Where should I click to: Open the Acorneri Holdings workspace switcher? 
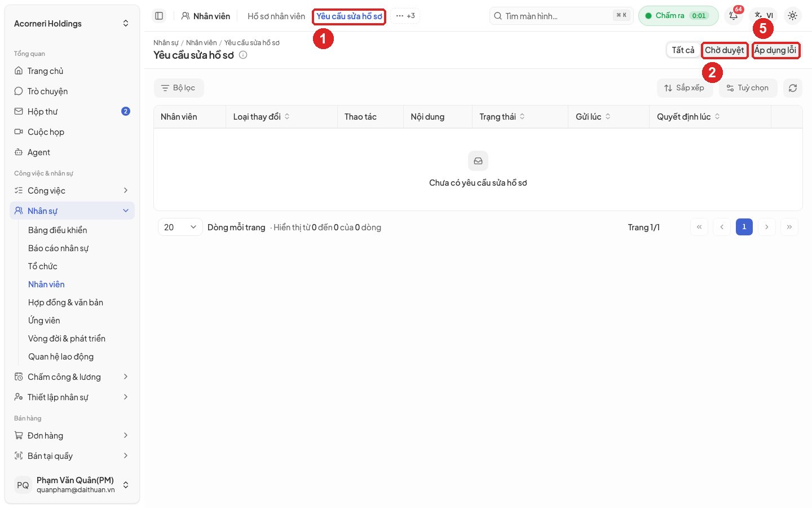pos(72,24)
